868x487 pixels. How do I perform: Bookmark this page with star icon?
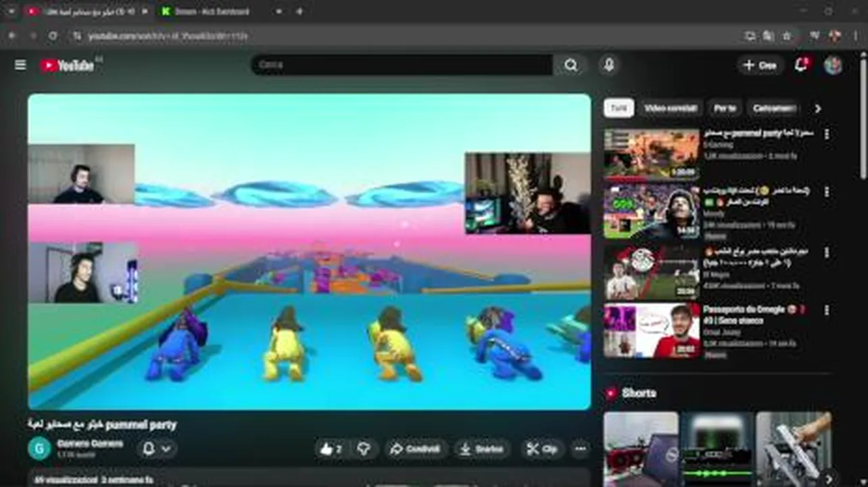(x=787, y=36)
